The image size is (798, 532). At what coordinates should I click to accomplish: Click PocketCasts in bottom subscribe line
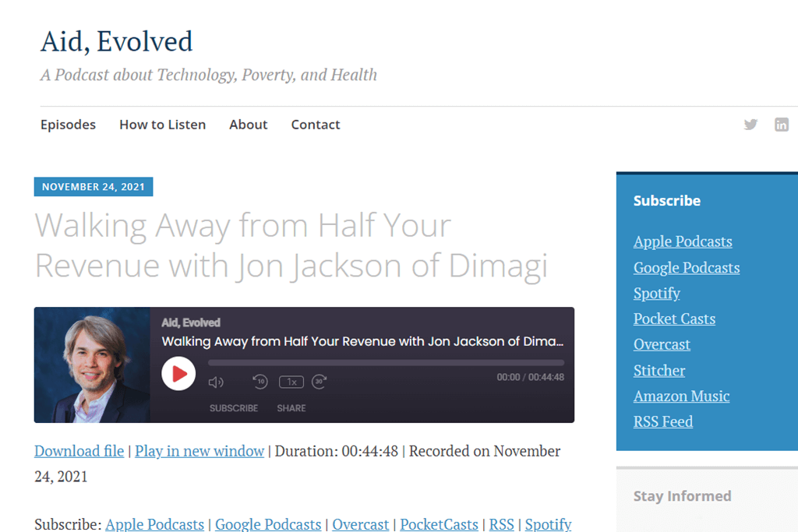[x=439, y=524]
